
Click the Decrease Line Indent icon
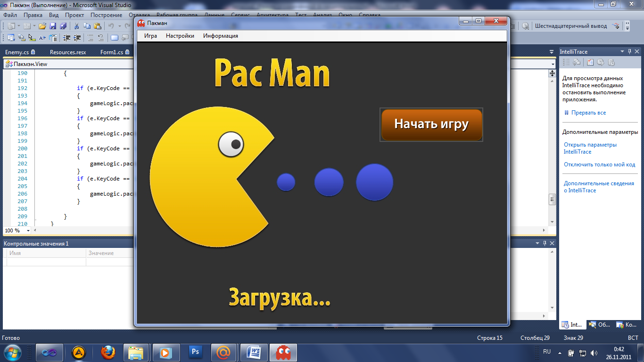(67, 38)
